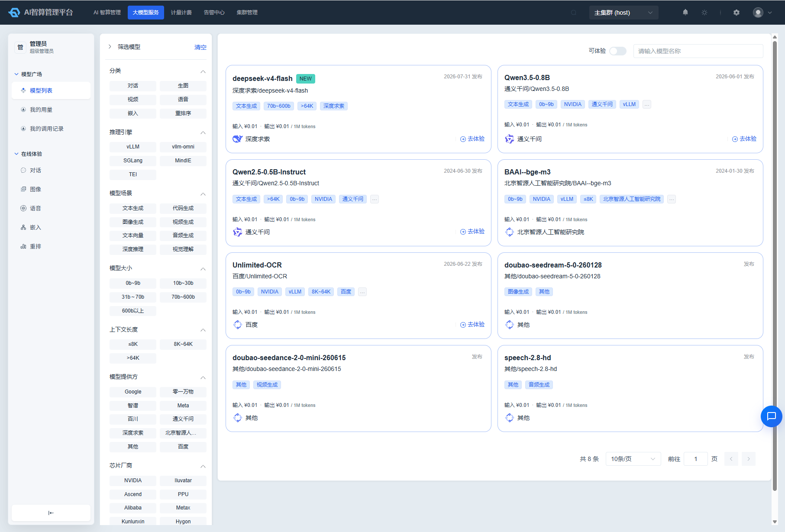Collapse the 模型提供方 filter section
This screenshot has height=532, width=785.
coord(203,377)
